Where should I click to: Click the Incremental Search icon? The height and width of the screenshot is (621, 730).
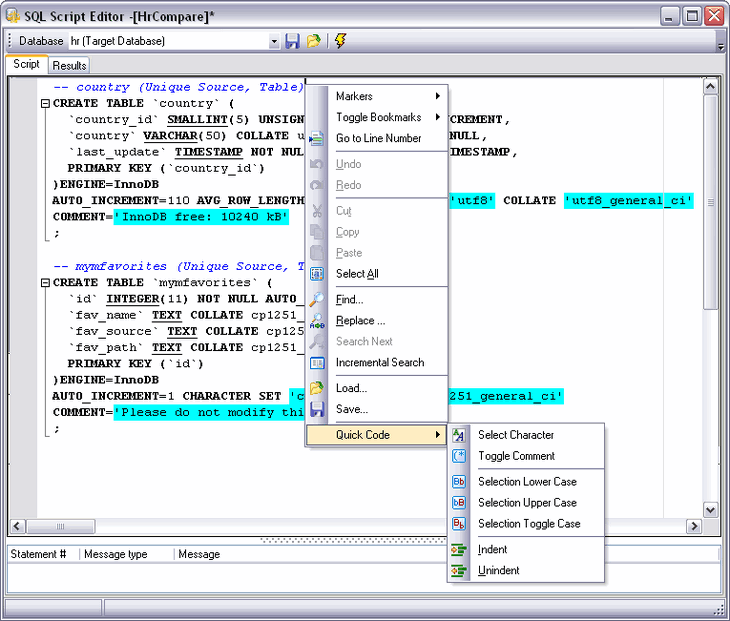click(x=317, y=363)
